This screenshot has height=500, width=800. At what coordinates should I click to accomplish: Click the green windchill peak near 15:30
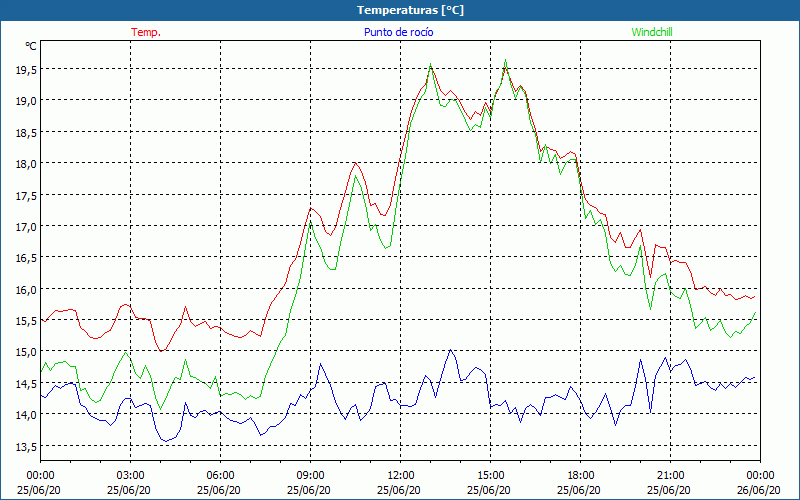click(x=505, y=61)
